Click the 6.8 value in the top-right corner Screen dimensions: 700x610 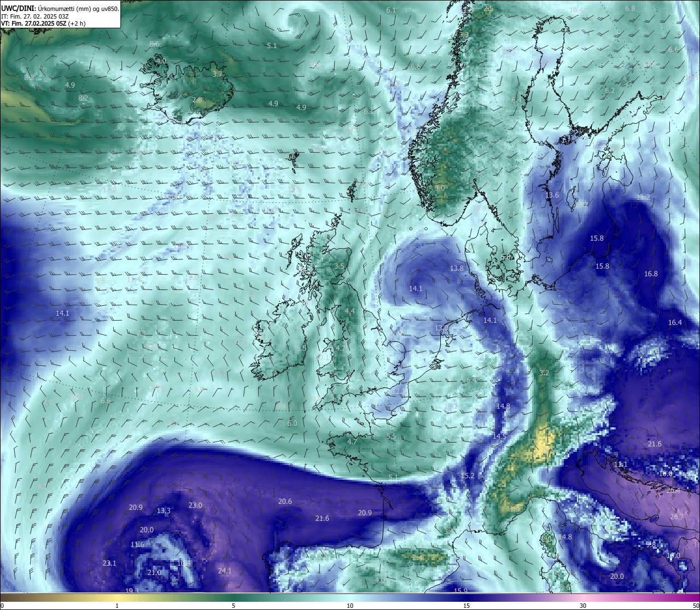tap(630, 8)
